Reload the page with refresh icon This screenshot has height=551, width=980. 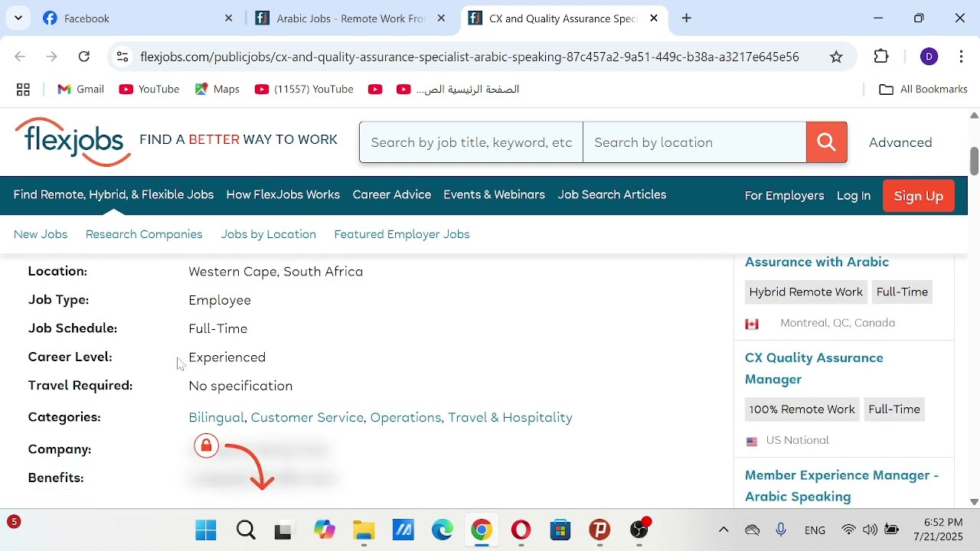[85, 57]
